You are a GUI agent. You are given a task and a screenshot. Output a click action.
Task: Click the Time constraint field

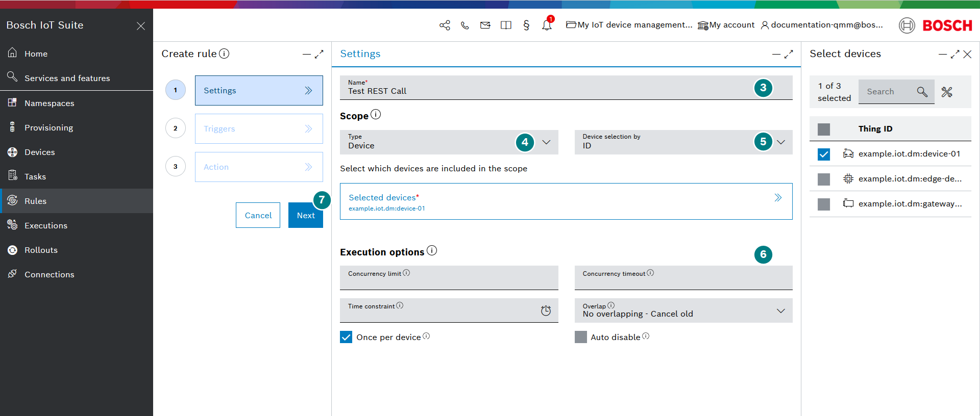(449, 310)
